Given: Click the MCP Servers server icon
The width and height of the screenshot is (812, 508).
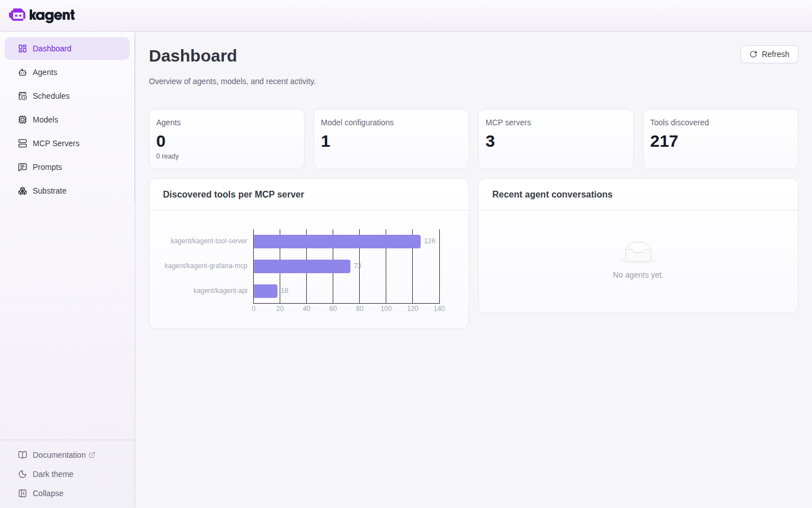Looking at the screenshot, I should coord(23,143).
